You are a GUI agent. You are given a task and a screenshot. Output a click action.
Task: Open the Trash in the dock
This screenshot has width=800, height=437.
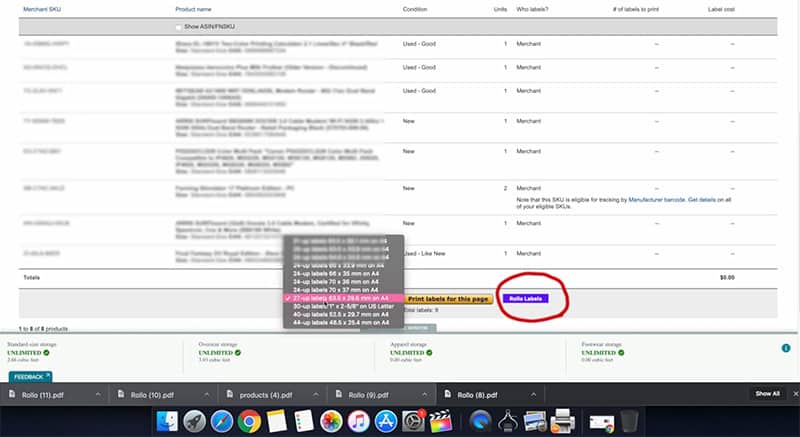point(630,422)
